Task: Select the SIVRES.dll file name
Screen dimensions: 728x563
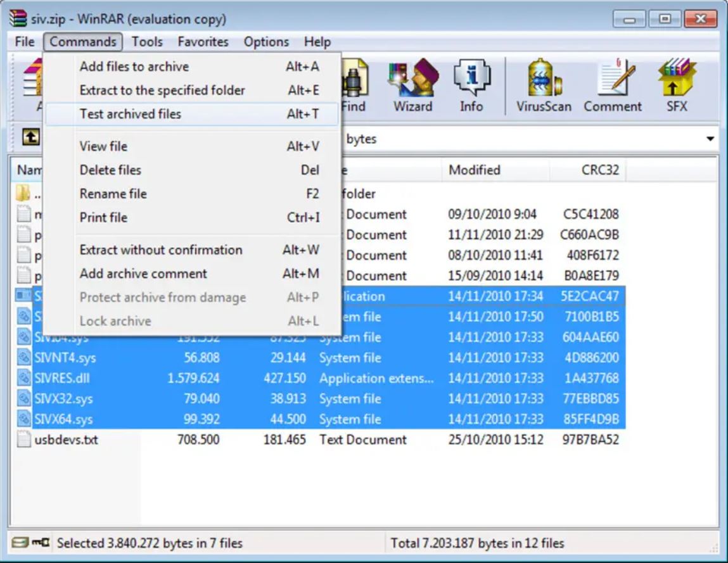Action: tap(61, 378)
